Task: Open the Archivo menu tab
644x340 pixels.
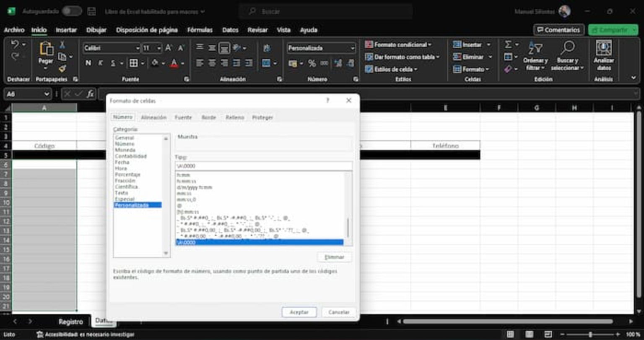Action: pos(14,30)
